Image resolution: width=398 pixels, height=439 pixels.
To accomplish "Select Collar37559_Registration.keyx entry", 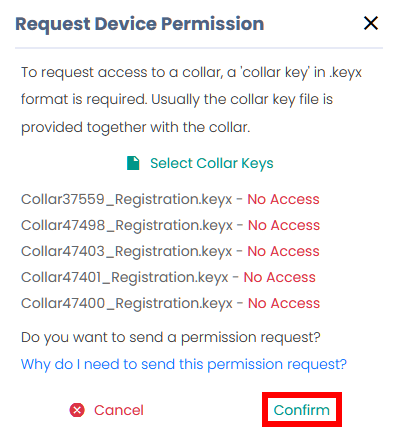I will click(x=126, y=199).
